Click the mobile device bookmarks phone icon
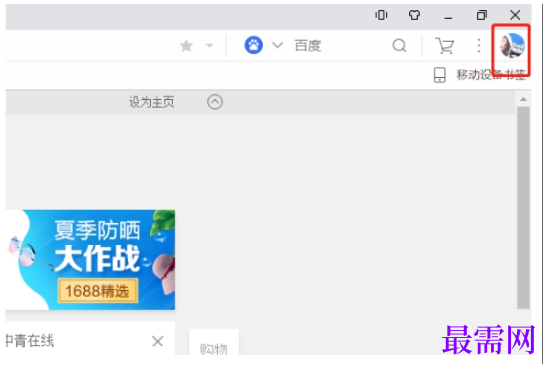Viewport: 554px width, 371px height. click(440, 75)
